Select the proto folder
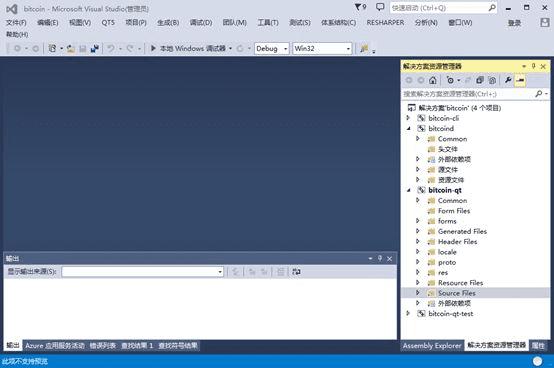The image size is (554, 368). point(447,262)
